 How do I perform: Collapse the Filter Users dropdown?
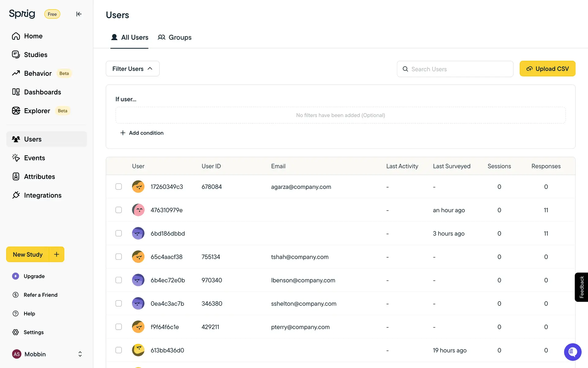[132, 69]
